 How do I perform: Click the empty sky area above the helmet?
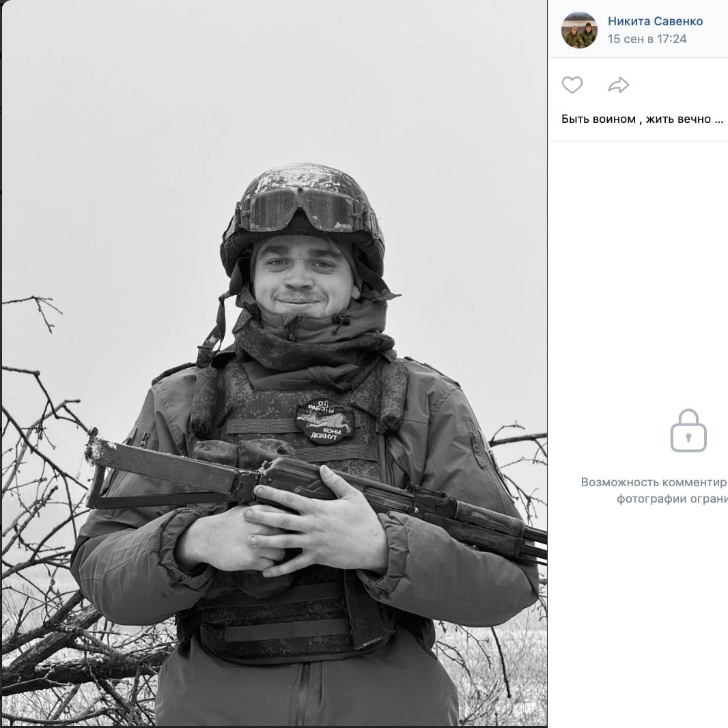tap(302, 83)
